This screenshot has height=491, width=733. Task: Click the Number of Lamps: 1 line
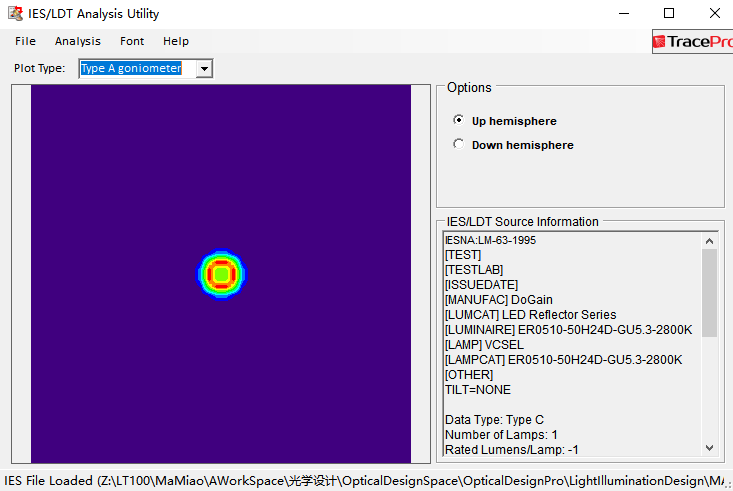tap(501, 434)
